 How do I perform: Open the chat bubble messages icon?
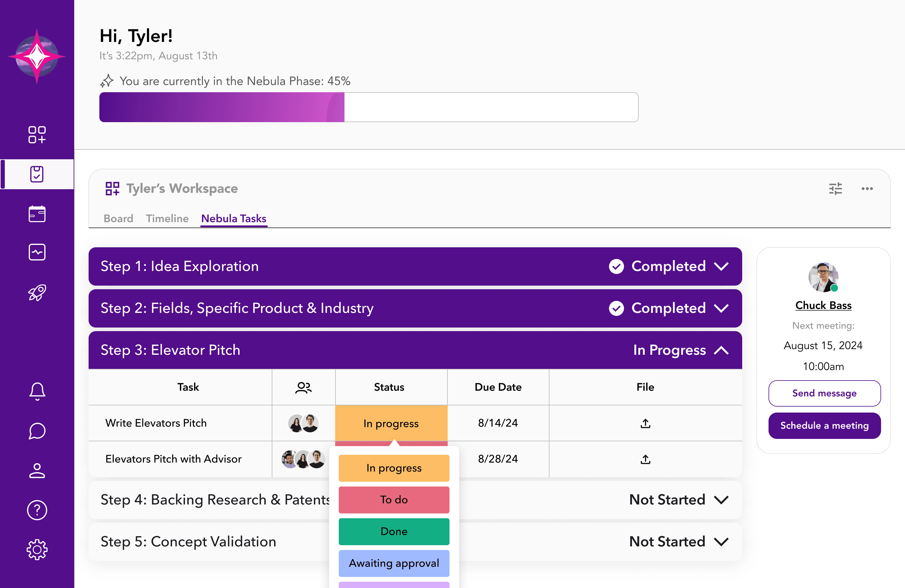37,431
